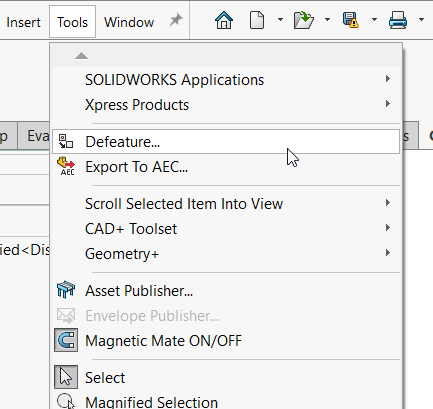Image resolution: width=433 pixels, height=409 pixels.
Task: Choose Asset Publisher... menu entry
Action: (x=226, y=291)
